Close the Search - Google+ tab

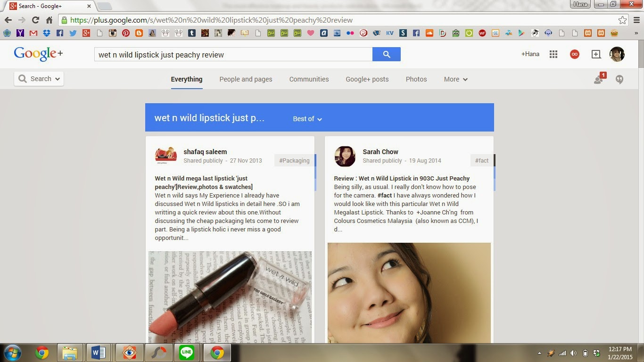89,6
